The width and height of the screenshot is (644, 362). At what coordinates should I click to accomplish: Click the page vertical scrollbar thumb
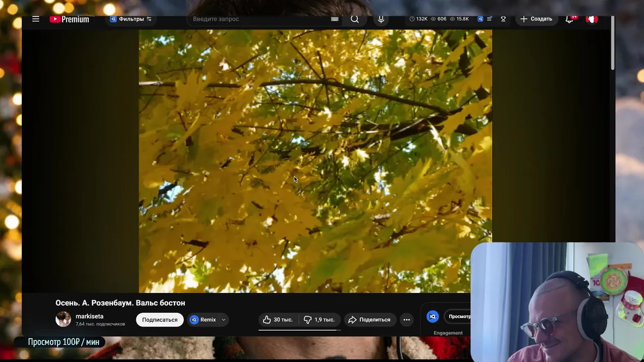point(612,43)
